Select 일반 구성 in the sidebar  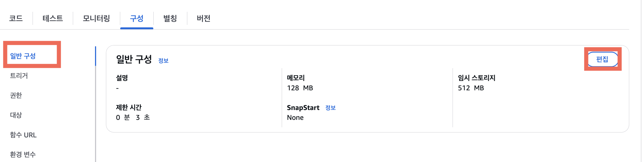point(23,56)
